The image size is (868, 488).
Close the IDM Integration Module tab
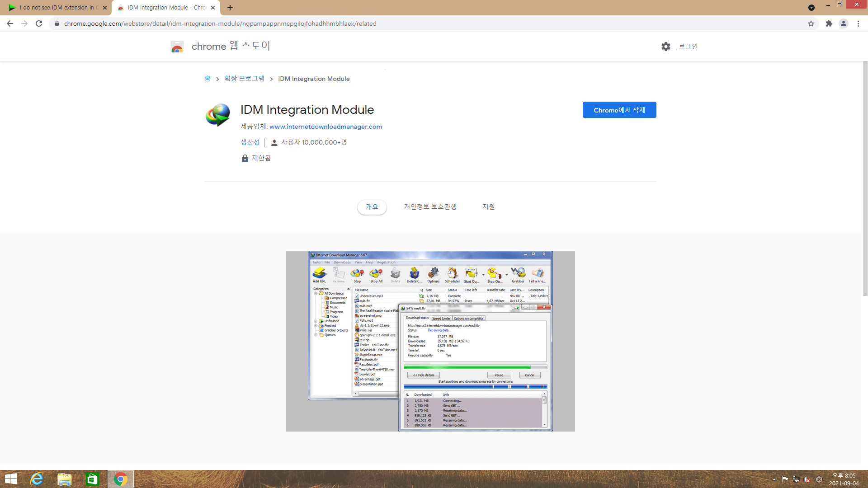point(213,8)
